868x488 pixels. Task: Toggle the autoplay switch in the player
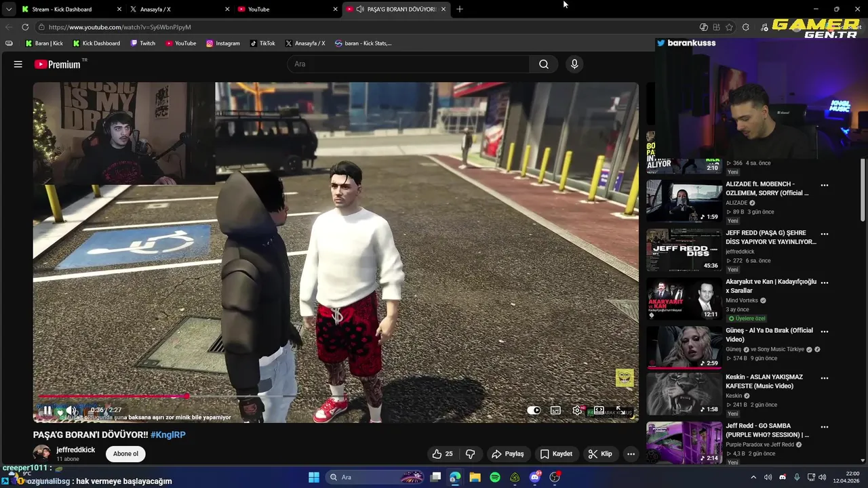click(534, 410)
